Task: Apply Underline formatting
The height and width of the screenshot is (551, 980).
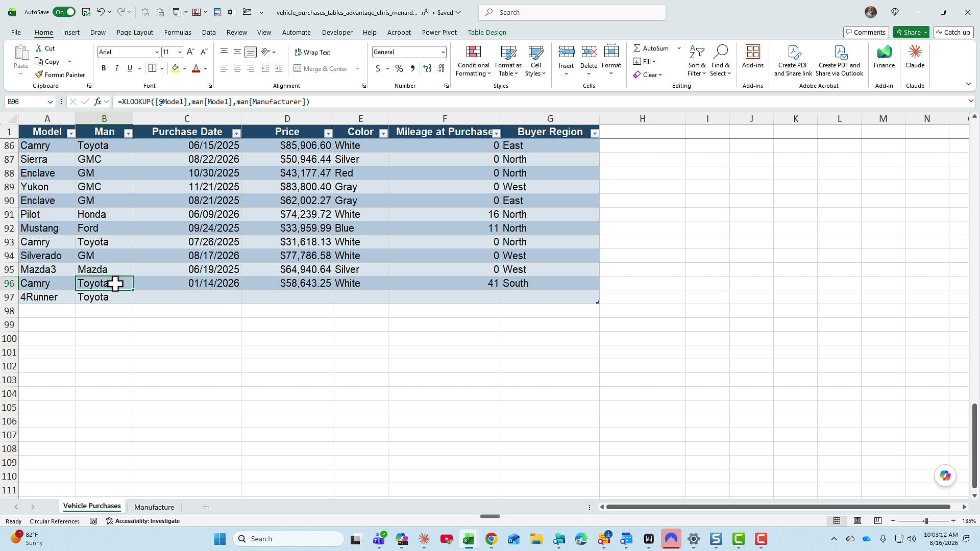Action: click(x=130, y=68)
